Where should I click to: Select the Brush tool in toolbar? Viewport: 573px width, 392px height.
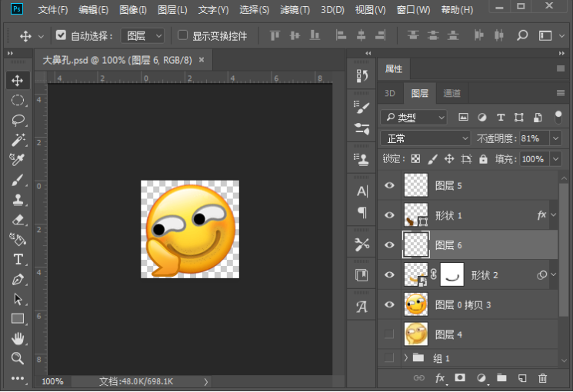[18, 180]
